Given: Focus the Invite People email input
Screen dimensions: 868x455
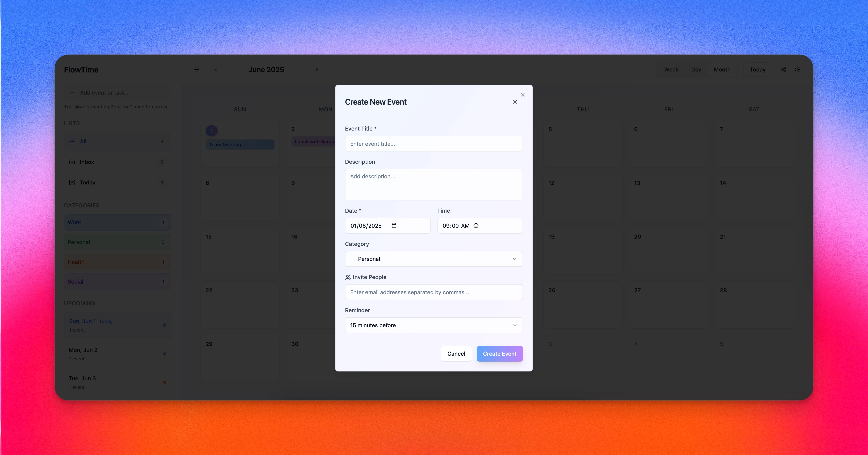Looking at the screenshot, I should pos(434,292).
